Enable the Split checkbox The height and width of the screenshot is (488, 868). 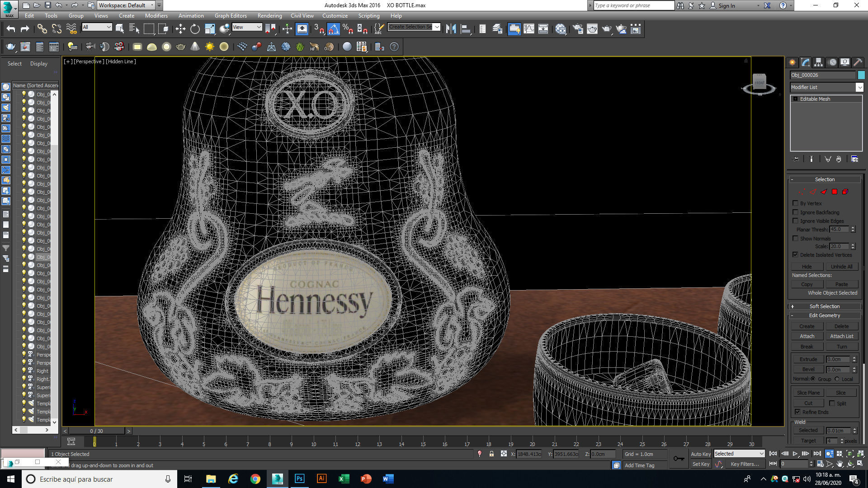[832, 403]
